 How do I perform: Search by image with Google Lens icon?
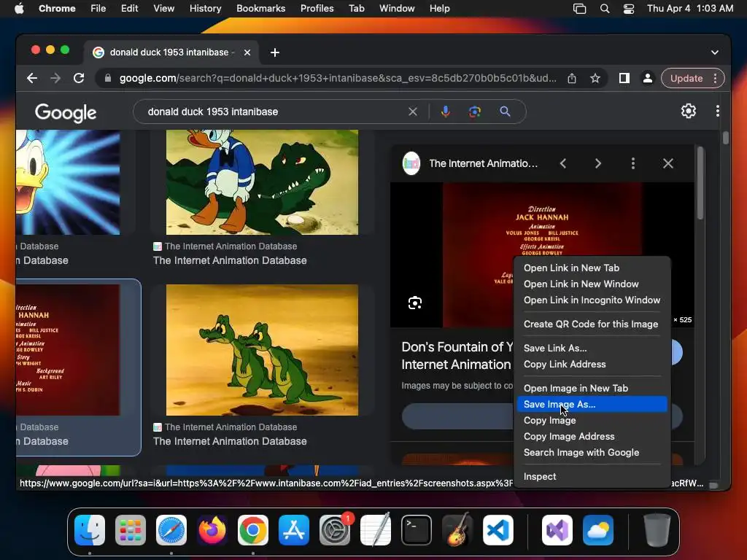point(474,112)
